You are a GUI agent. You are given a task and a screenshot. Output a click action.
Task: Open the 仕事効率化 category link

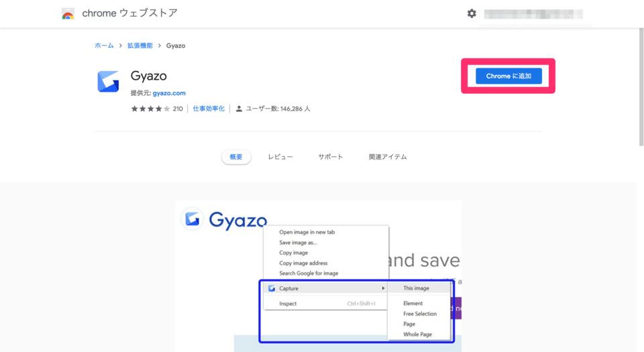coord(209,109)
